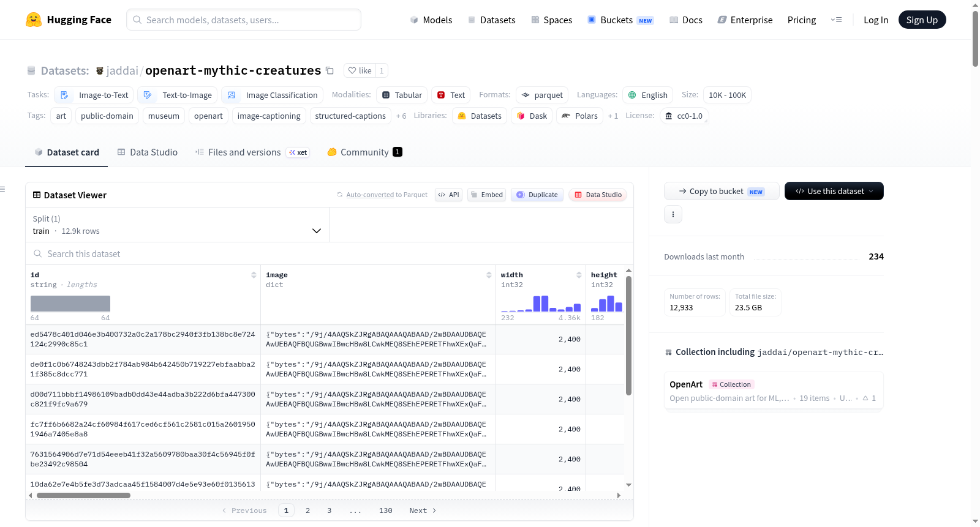Open Data Studio from viewer header
This screenshot has width=980, height=527.
(x=598, y=195)
